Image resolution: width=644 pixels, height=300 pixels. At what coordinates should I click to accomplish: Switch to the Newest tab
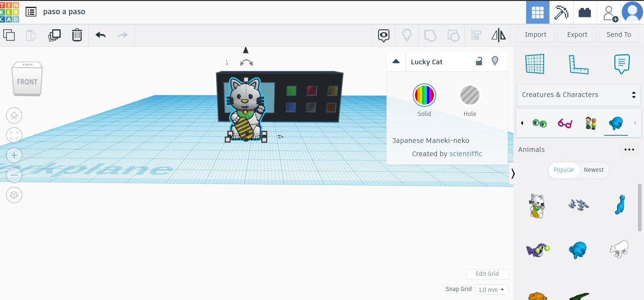(593, 170)
